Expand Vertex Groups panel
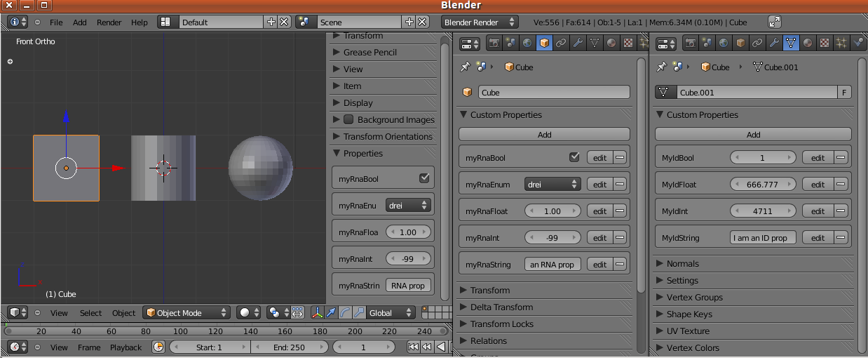Screen dimensions: 868x358 point(753,297)
